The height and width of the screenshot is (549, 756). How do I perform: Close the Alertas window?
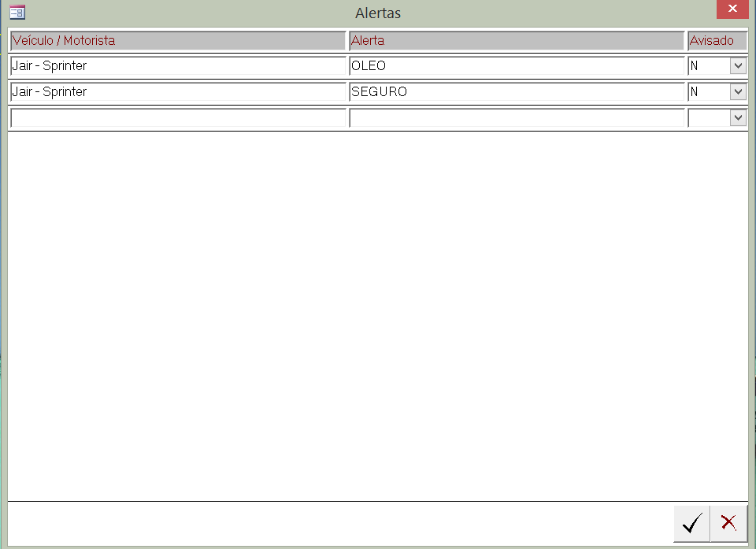(732, 9)
